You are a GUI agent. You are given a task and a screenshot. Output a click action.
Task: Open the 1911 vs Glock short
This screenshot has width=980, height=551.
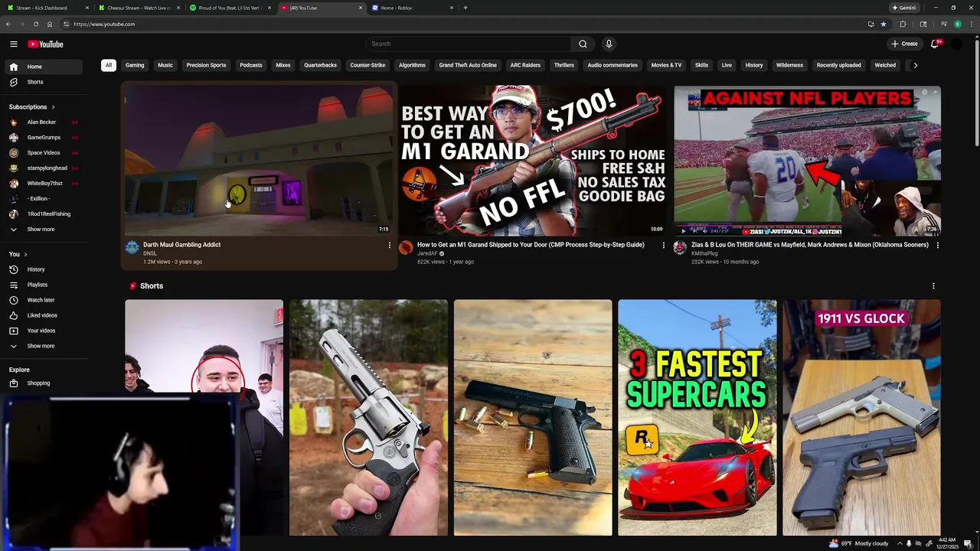pyautogui.click(x=861, y=417)
